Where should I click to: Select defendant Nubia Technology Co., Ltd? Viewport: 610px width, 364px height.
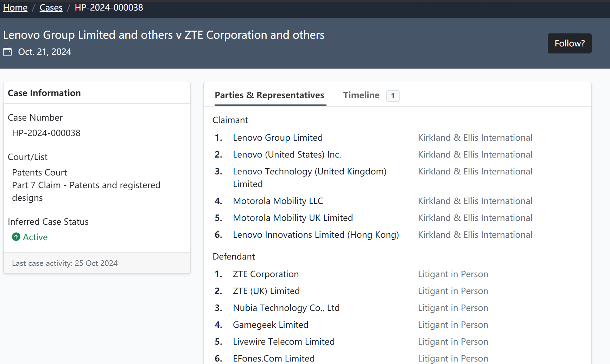pos(286,308)
